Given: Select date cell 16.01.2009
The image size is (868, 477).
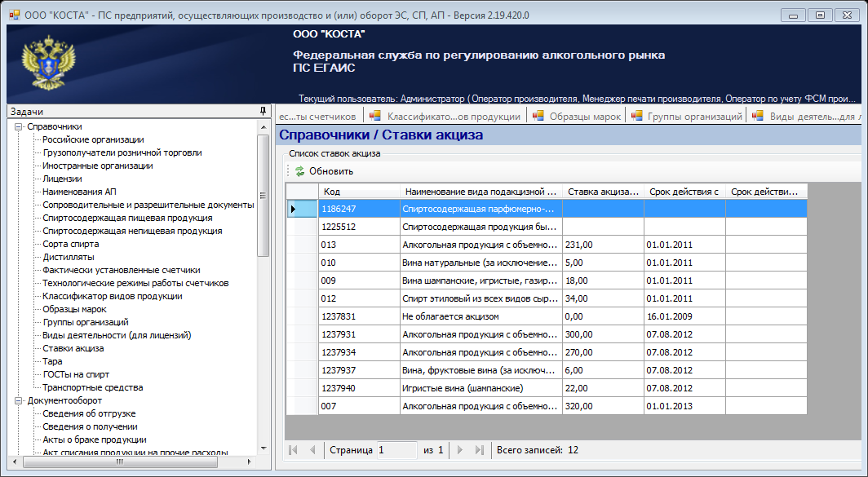Looking at the screenshot, I should (x=684, y=316).
